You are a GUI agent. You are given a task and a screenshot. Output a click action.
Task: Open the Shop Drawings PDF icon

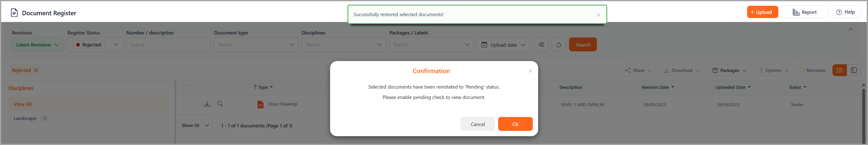click(x=260, y=105)
